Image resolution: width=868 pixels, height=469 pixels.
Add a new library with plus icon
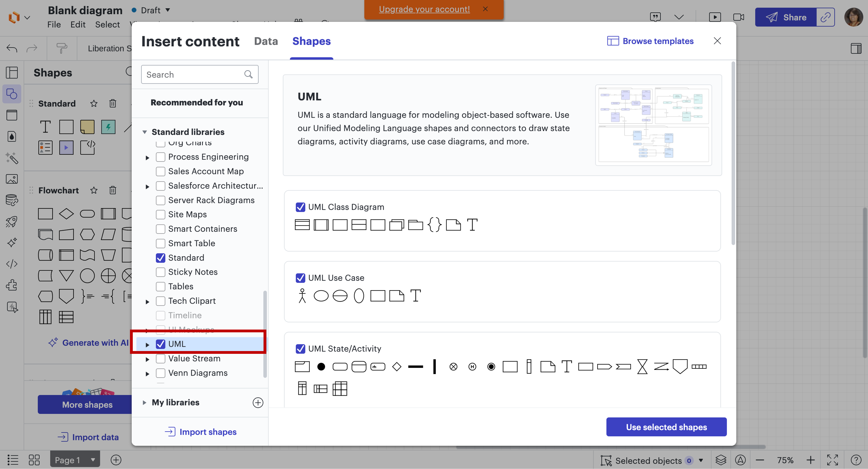[x=258, y=402]
